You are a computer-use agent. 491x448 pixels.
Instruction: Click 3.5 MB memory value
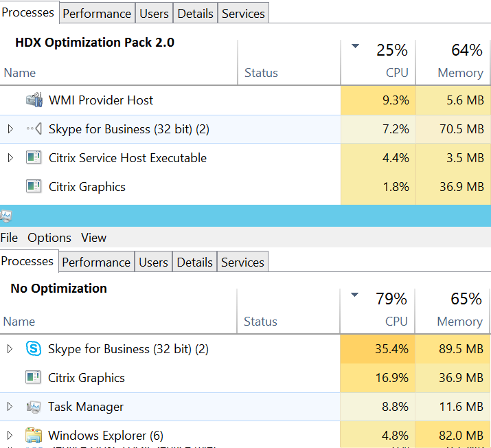(466, 158)
